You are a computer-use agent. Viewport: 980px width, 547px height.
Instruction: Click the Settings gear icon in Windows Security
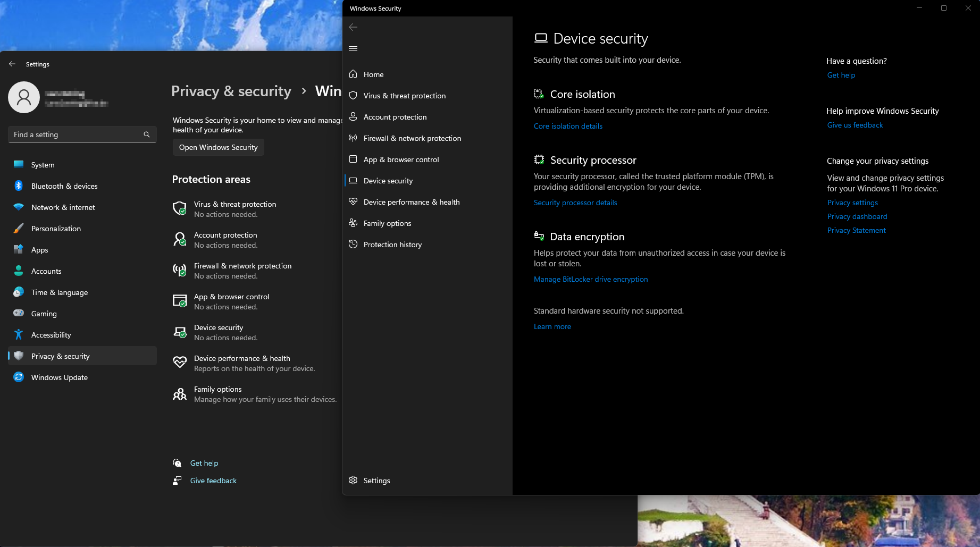point(353,480)
